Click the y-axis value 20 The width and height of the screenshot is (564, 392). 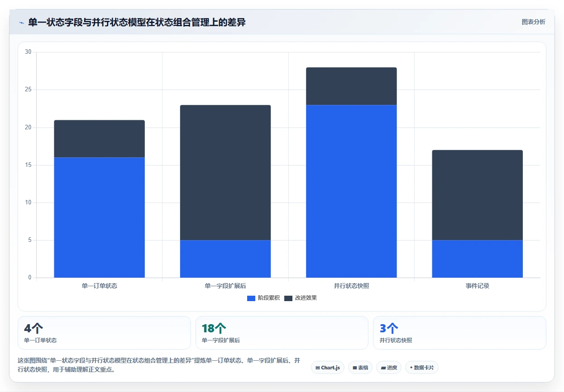[x=28, y=128]
